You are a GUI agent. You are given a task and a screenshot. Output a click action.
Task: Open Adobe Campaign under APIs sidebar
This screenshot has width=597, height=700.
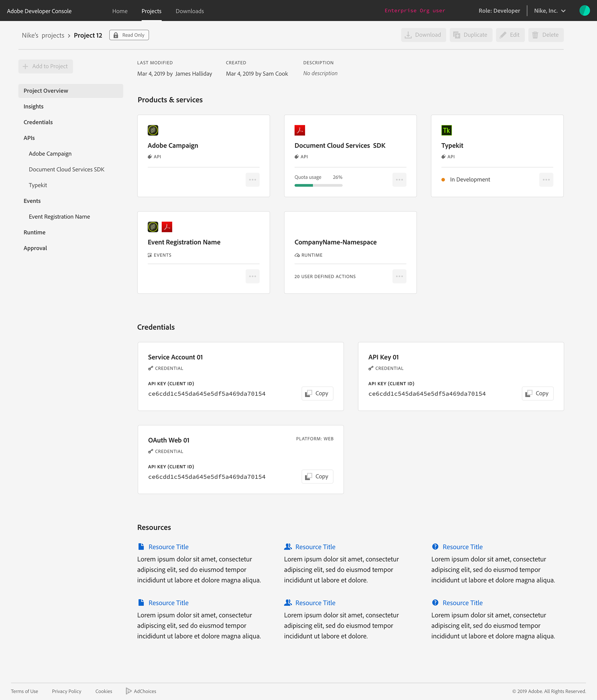tap(50, 154)
